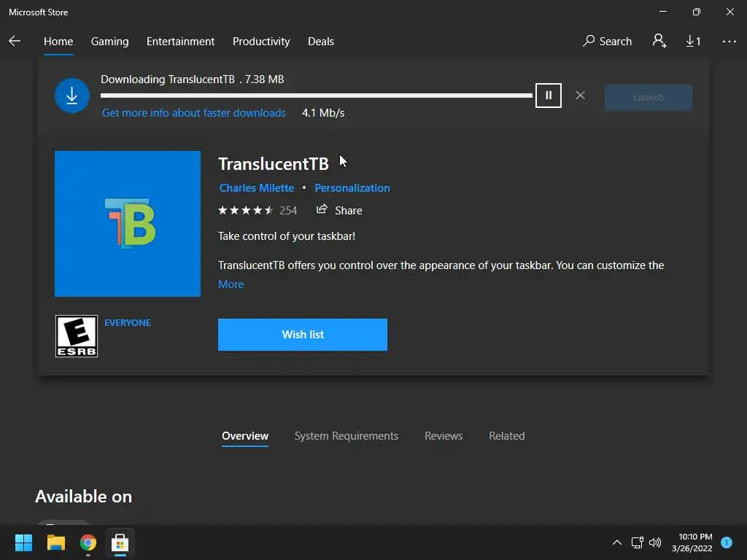The height and width of the screenshot is (560, 747).
Task: Click the ESRB Everyone rating badge
Action: [x=76, y=336]
